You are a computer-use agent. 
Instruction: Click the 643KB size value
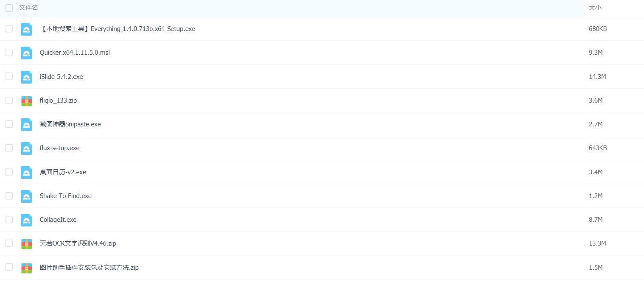pyautogui.click(x=598, y=148)
